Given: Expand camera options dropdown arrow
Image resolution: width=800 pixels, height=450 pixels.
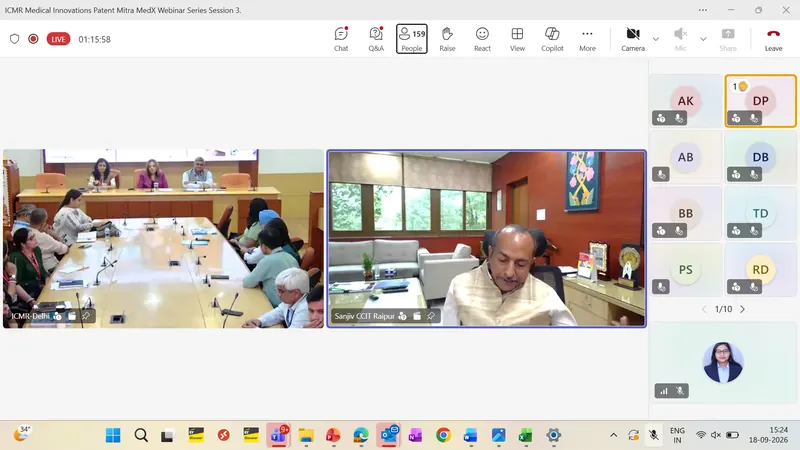Looking at the screenshot, I should point(656,39).
